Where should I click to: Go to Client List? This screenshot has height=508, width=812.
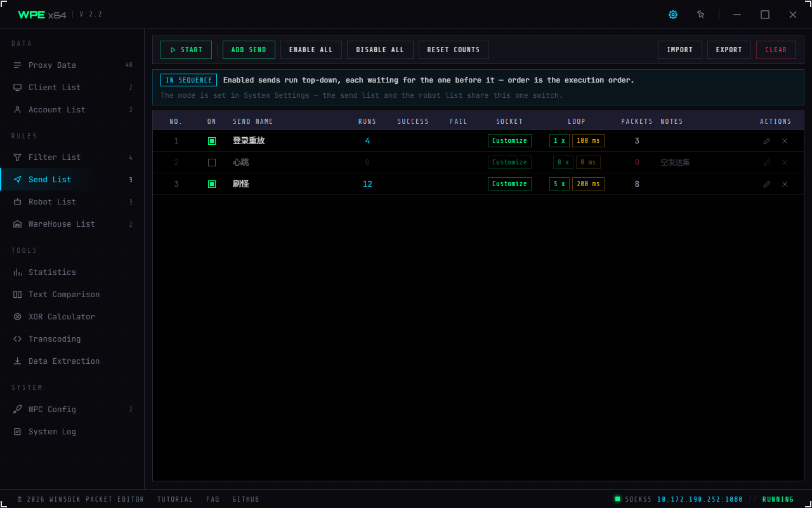[72, 88]
